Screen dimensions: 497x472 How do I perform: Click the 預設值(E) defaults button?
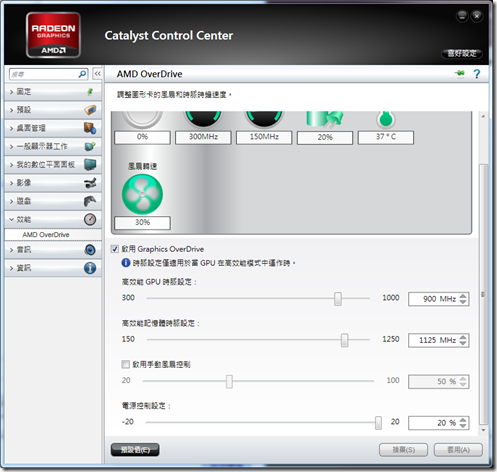[135, 450]
